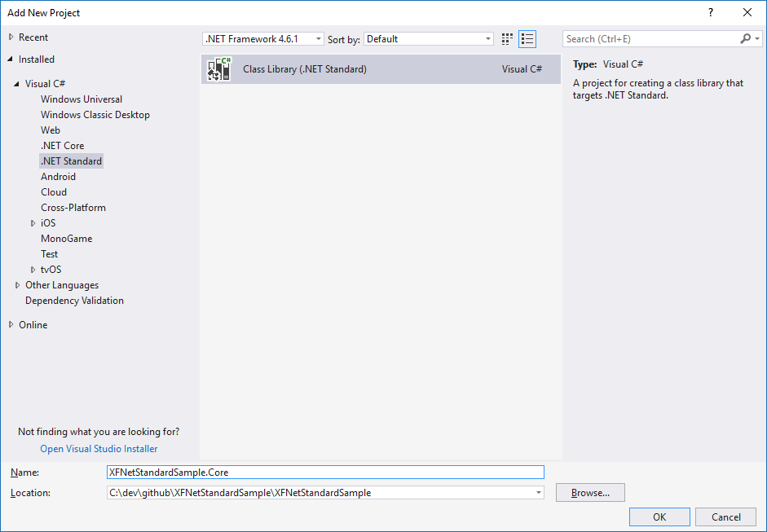Open Visual Studio Installer link
767x532 pixels.
pyautogui.click(x=99, y=449)
